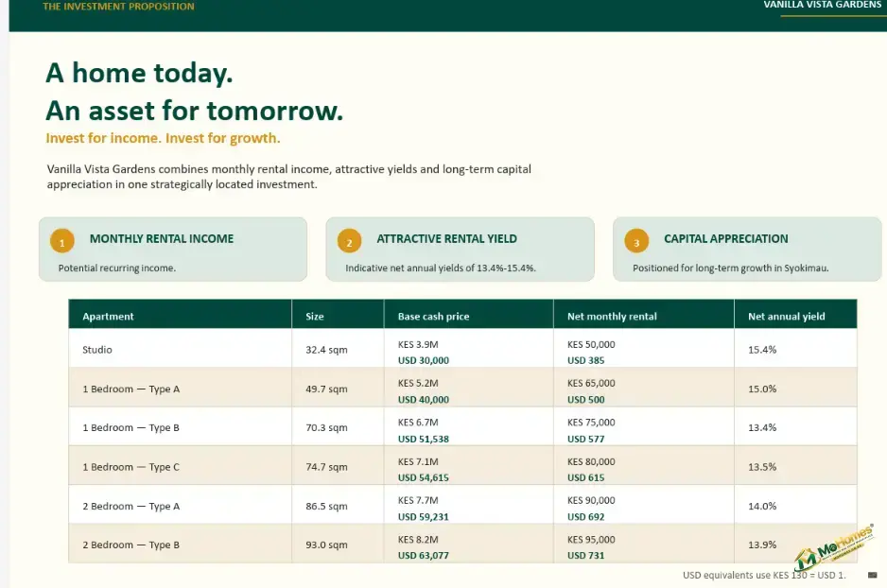Click the 'KES 7.1M' price value

(418, 461)
